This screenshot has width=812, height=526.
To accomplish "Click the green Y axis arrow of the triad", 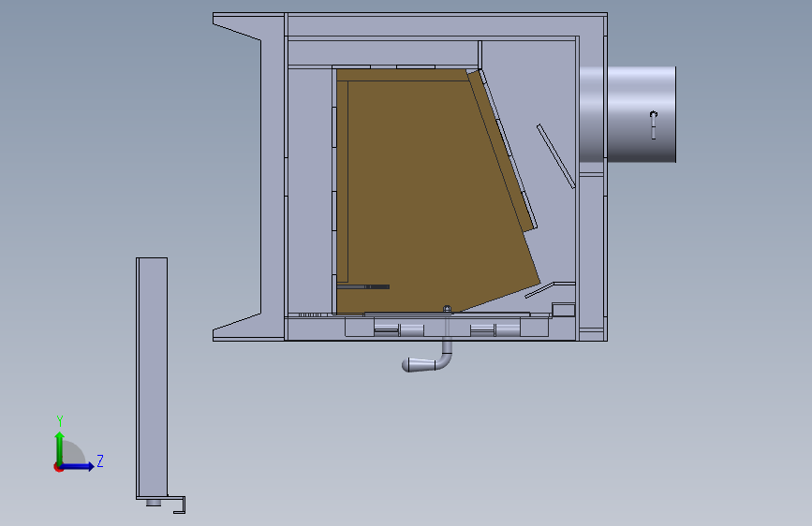I will (x=60, y=448).
